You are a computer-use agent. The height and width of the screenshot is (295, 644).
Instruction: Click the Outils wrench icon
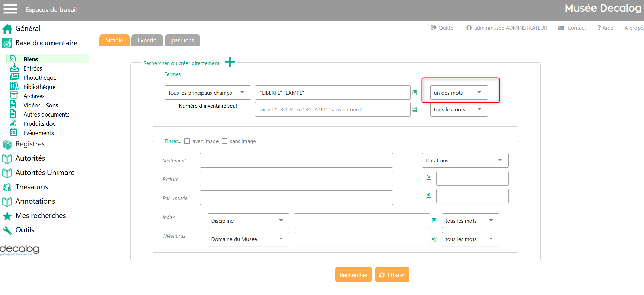(7, 230)
